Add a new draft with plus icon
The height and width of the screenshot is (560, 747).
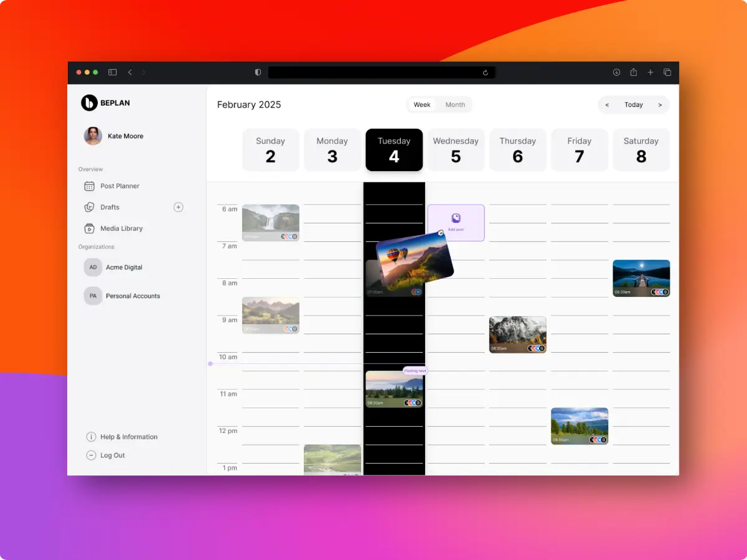[x=179, y=207]
